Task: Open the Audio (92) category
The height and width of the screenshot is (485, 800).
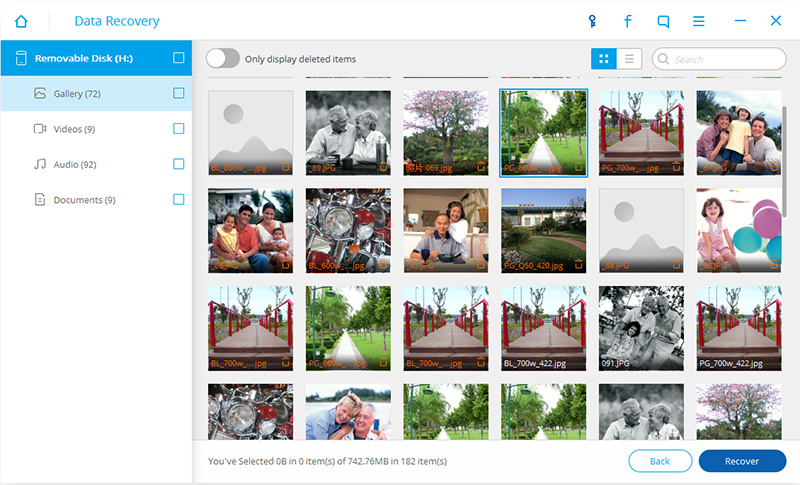Action: click(75, 164)
